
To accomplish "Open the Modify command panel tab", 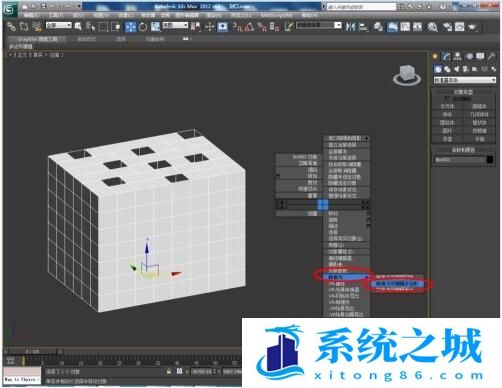I will point(446,56).
